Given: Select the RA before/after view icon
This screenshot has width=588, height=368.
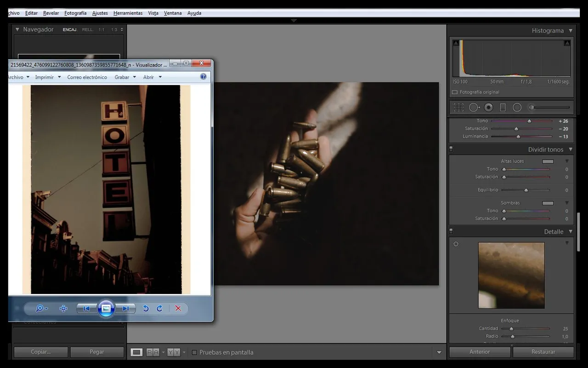Looking at the screenshot, I should 153,352.
